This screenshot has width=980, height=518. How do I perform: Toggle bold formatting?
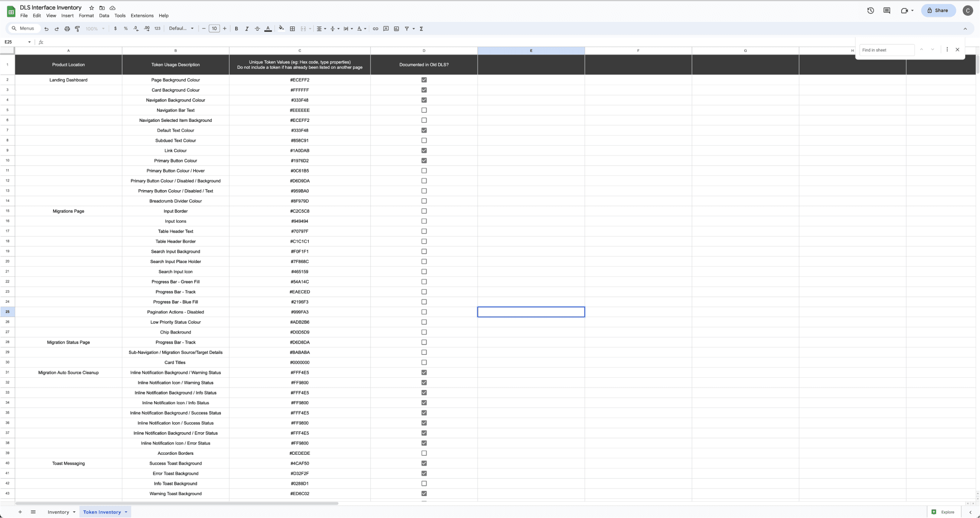point(236,29)
